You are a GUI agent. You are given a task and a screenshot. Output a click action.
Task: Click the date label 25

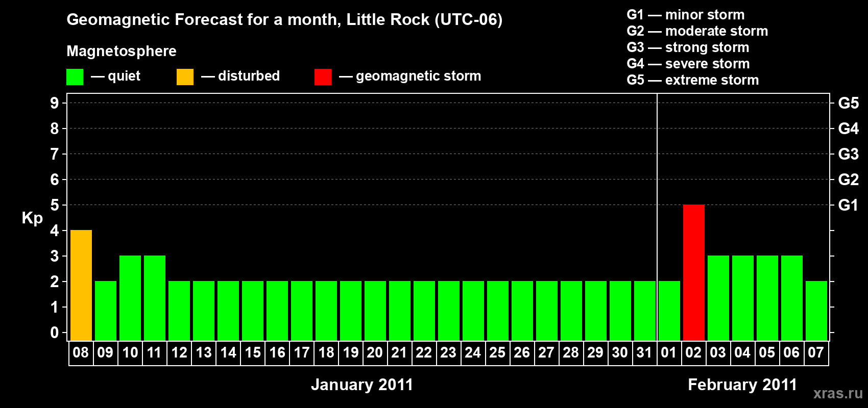pyautogui.click(x=497, y=353)
